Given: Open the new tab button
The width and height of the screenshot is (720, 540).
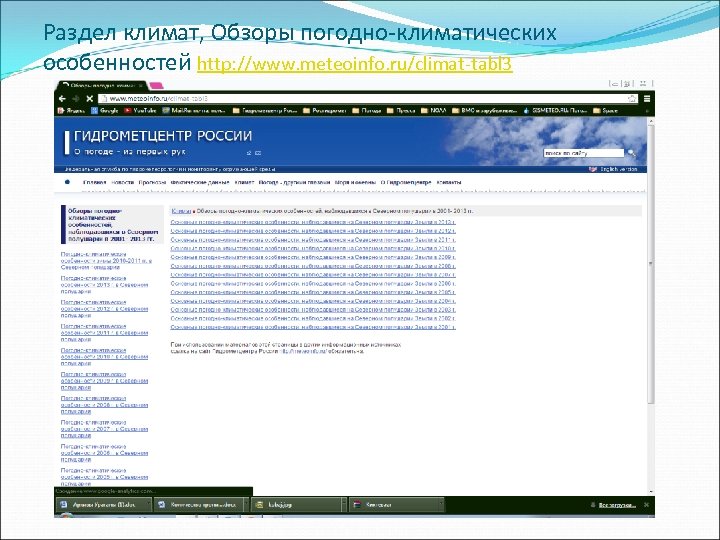Looking at the screenshot, I should pos(157,85).
